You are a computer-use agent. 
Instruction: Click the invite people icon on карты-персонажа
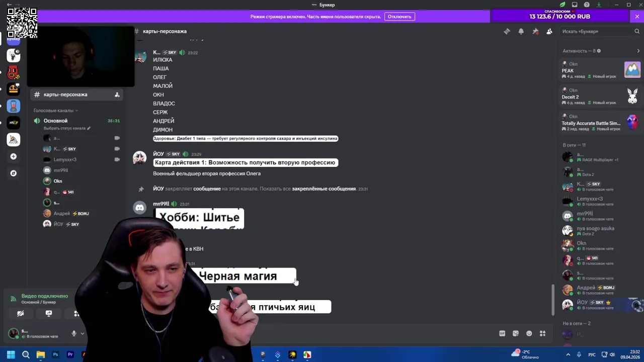tap(117, 95)
